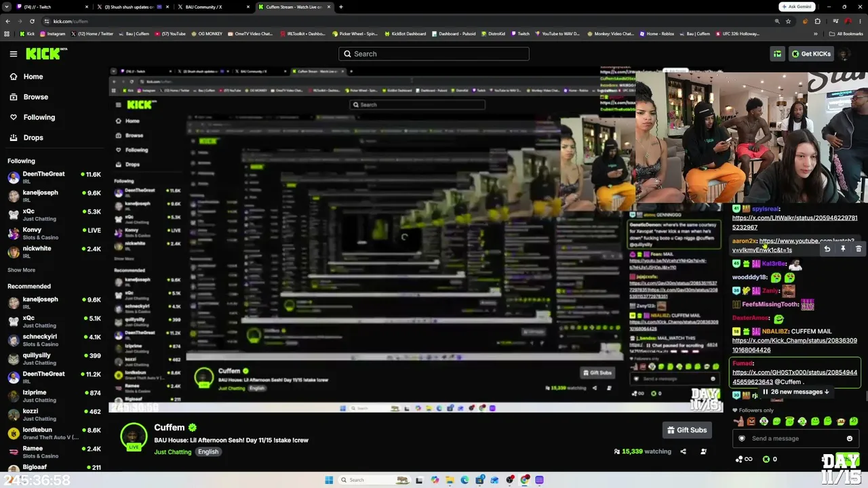This screenshot has width=868, height=488.
Task: Switch to the Shush shush updates tab
Action: tap(132, 7)
